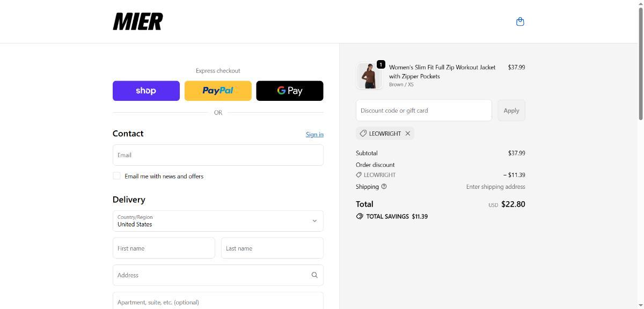
Task: Pay with Shop Pay express button
Action: [x=146, y=91]
